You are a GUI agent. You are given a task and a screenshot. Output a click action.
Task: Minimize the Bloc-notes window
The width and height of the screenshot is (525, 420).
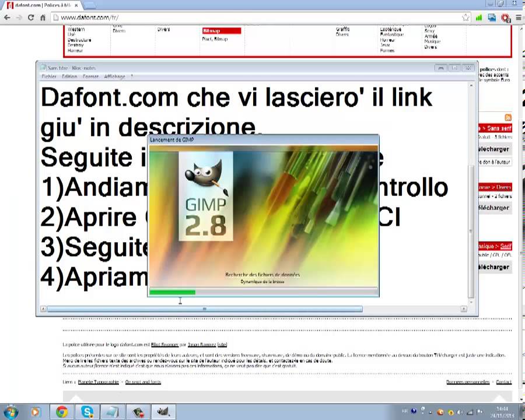tap(441, 68)
